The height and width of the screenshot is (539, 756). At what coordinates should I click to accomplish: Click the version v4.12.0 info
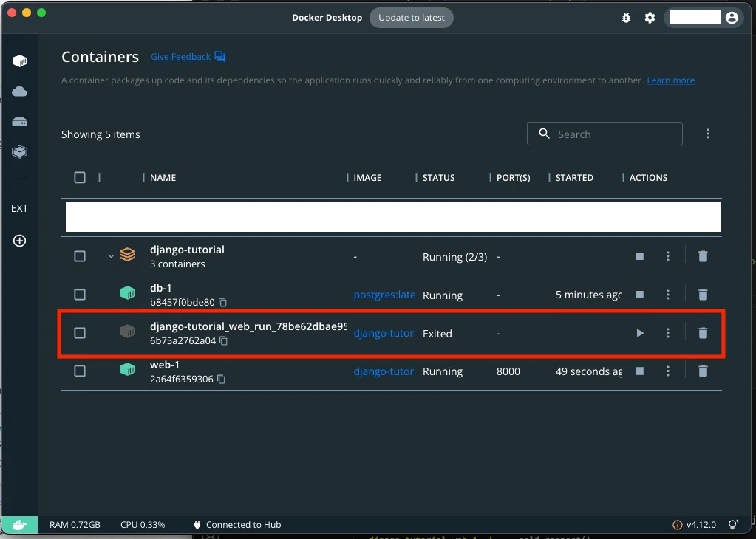[x=694, y=524]
